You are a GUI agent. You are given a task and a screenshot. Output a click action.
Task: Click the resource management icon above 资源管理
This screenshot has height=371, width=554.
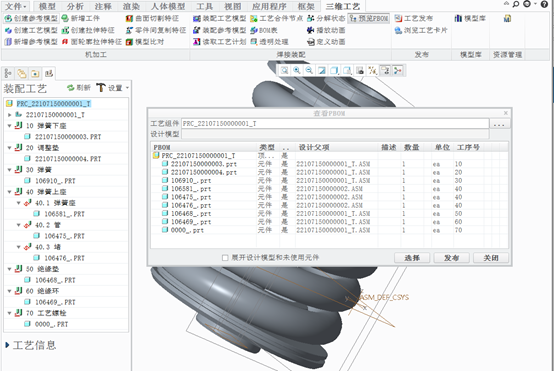pos(507,18)
